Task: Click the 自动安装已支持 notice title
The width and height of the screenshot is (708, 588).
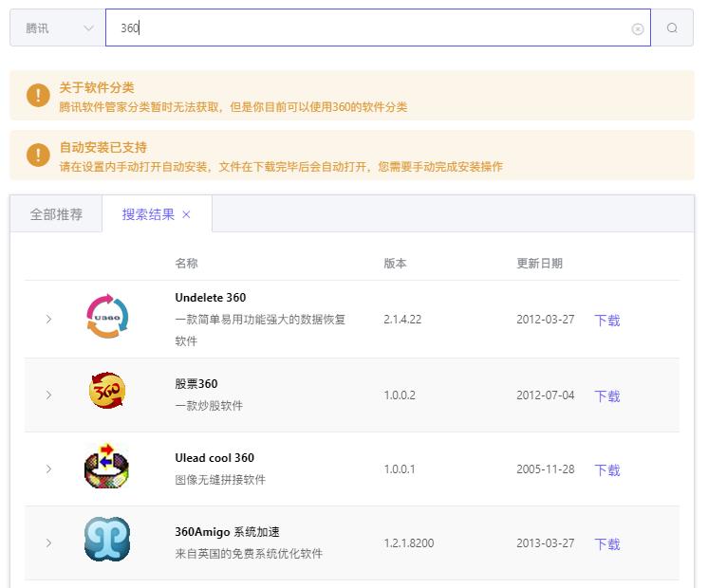Action: point(102,147)
